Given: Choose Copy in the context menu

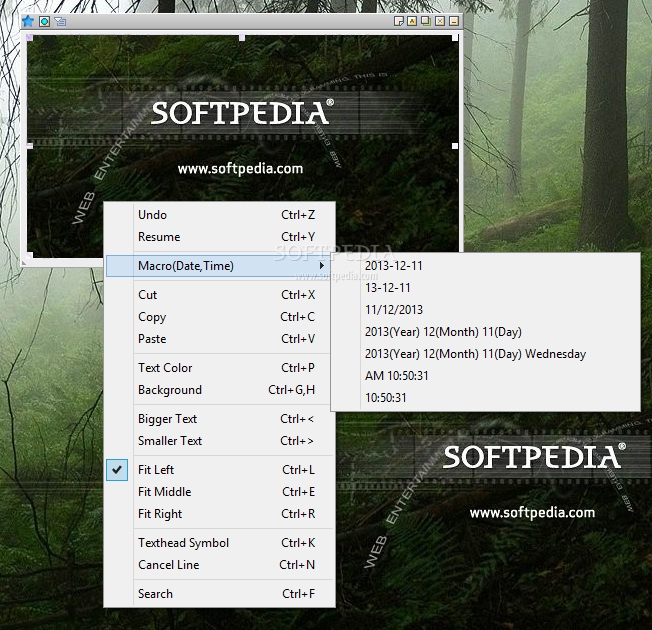Looking at the screenshot, I should click(220, 317).
